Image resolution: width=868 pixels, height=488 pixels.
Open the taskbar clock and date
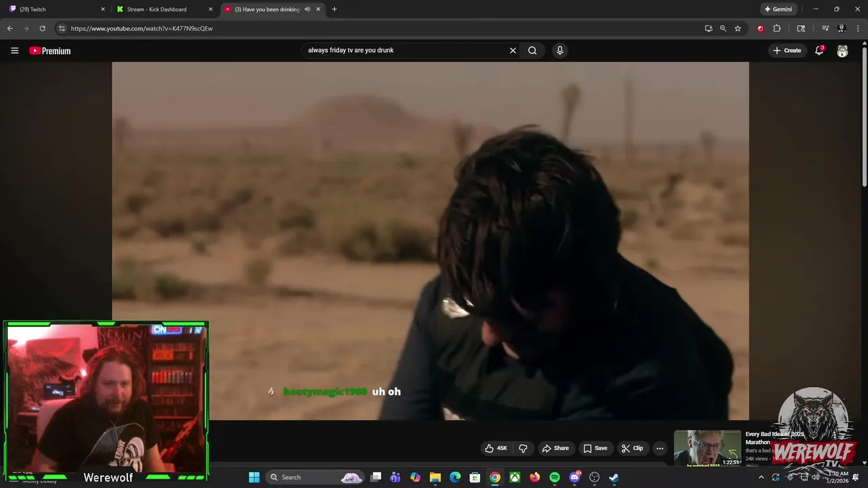point(837,477)
